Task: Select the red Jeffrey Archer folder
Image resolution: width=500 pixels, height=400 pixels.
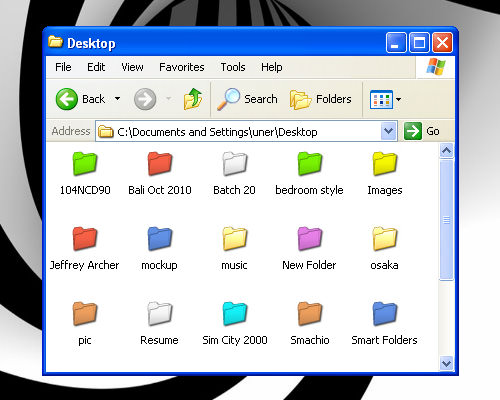Action: (x=85, y=239)
